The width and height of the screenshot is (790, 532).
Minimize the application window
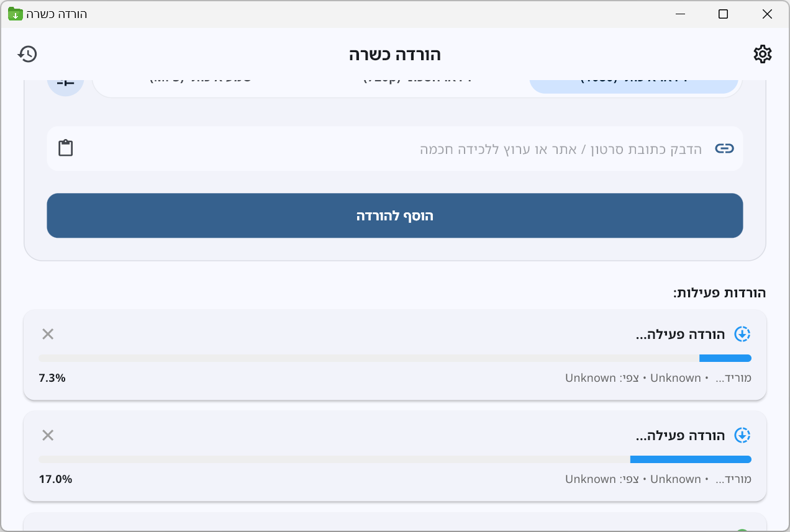point(679,14)
